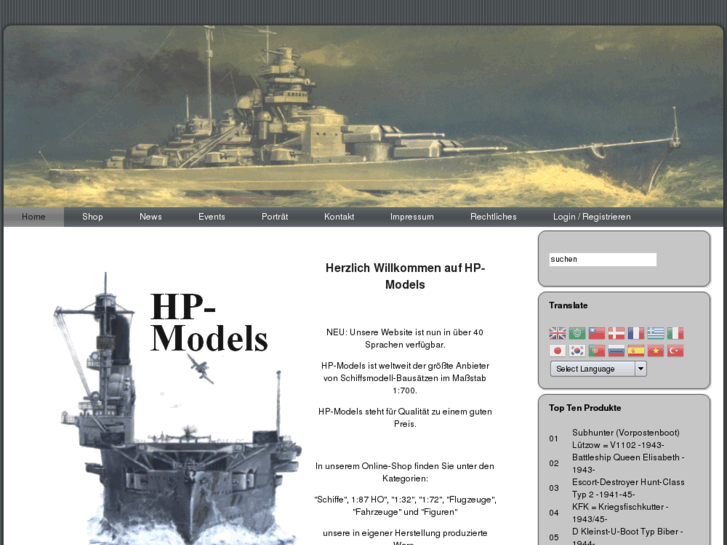727x545 pixels.
Task: Select the Vietnamese flag icon
Action: (x=656, y=351)
